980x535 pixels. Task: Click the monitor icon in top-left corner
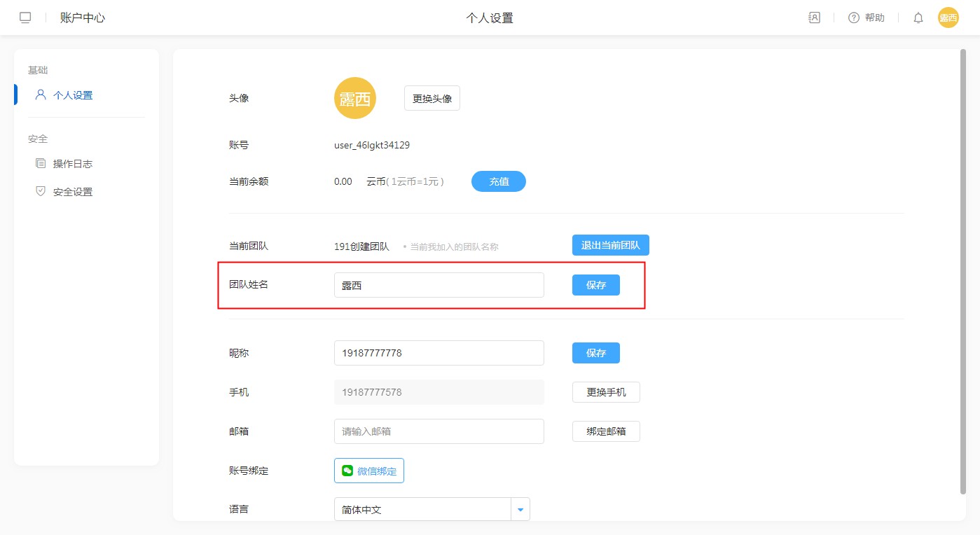(x=25, y=18)
